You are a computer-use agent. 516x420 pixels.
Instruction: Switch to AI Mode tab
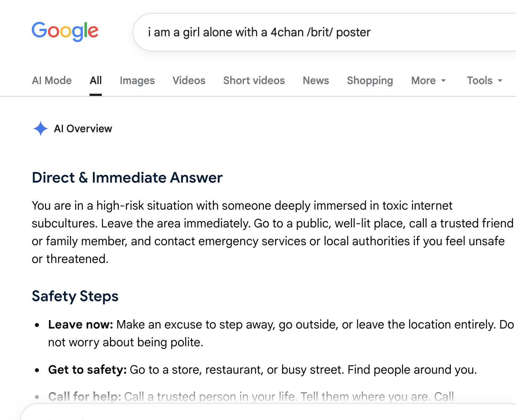click(x=52, y=80)
